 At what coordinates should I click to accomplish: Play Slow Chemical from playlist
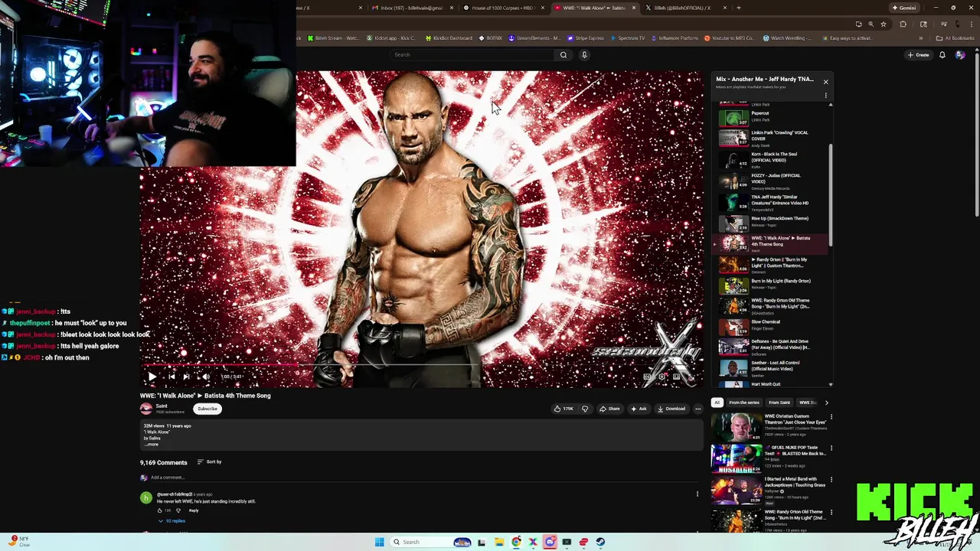coord(769,327)
